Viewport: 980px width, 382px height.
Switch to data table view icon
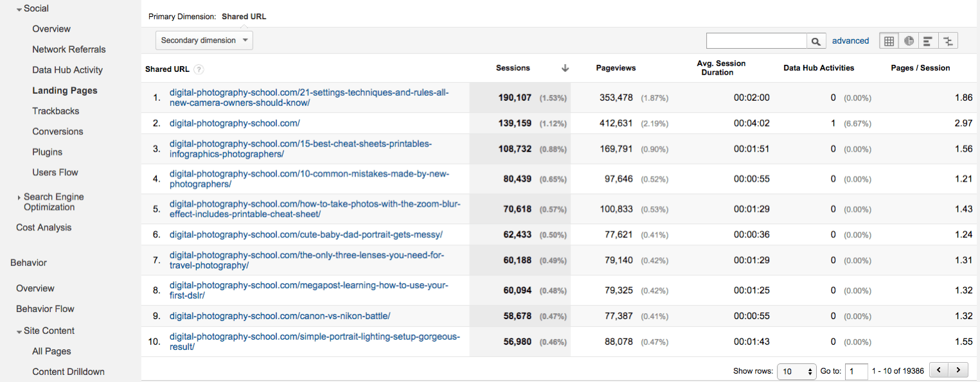tap(889, 41)
